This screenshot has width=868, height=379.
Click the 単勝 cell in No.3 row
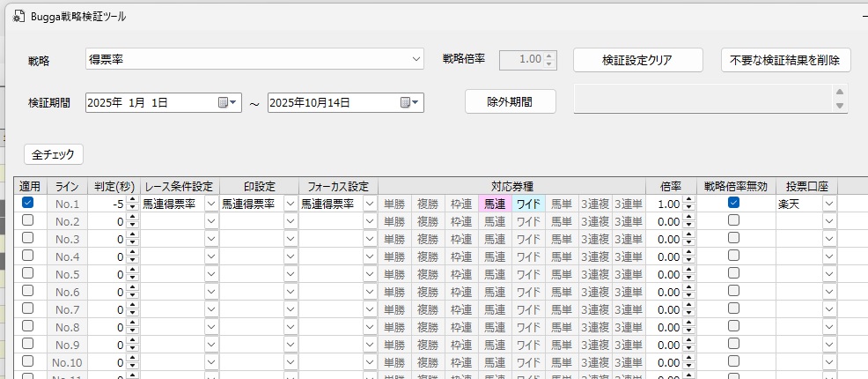[394, 239]
